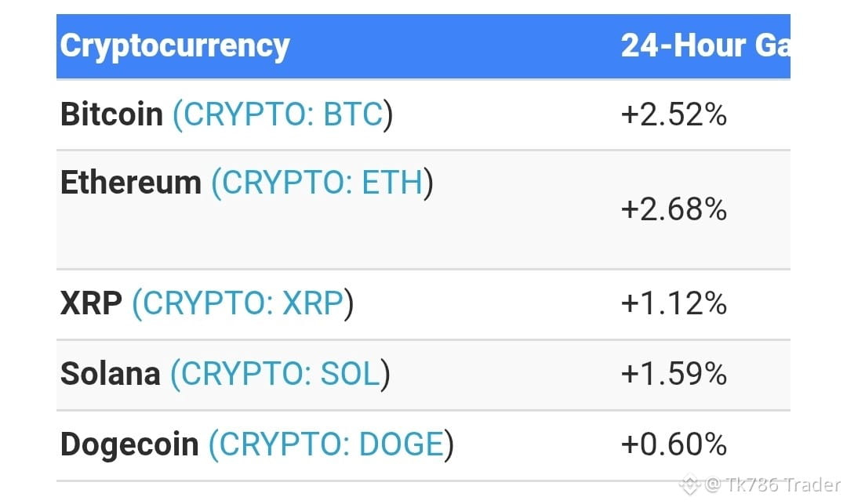The width and height of the screenshot is (847, 504).
Task: Click the Cryptocurrency column header
Action: coord(174,46)
